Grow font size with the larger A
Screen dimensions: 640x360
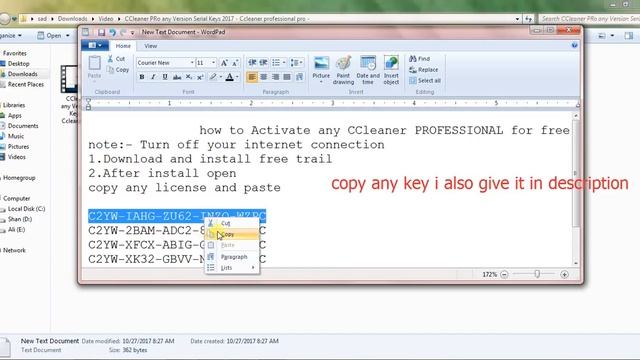[224, 63]
